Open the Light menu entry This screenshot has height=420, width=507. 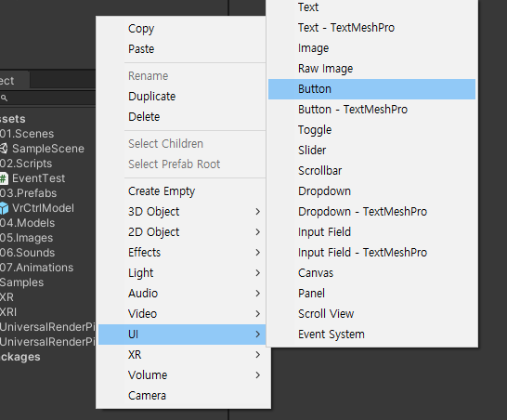coord(182,273)
